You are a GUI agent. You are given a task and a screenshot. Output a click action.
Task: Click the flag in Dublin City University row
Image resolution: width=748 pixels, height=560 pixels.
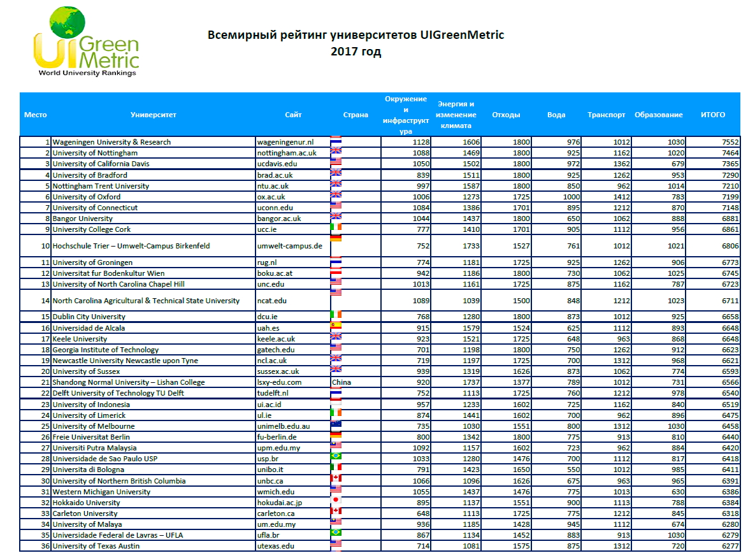coord(336,314)
